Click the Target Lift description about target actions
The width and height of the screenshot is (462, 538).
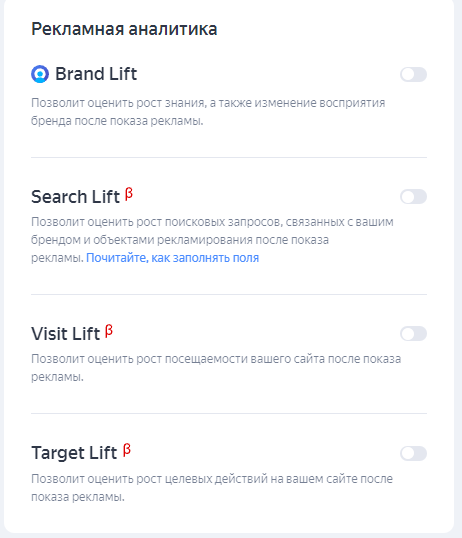click(x=212, y=488)
